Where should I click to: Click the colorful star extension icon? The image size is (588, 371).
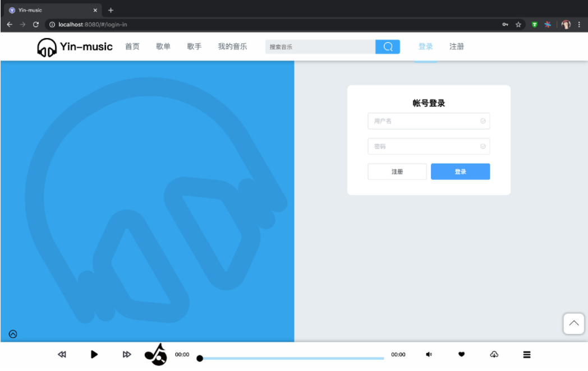[548, 25]
